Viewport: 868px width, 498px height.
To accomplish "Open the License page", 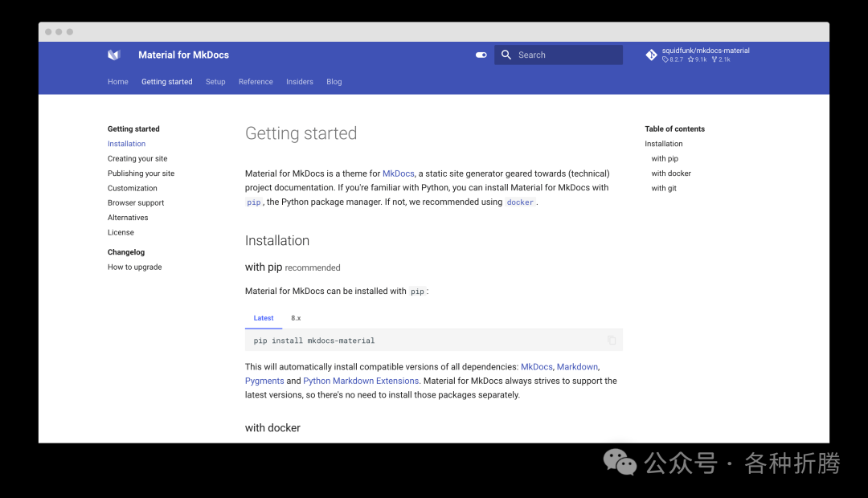I will coord(121,232).
